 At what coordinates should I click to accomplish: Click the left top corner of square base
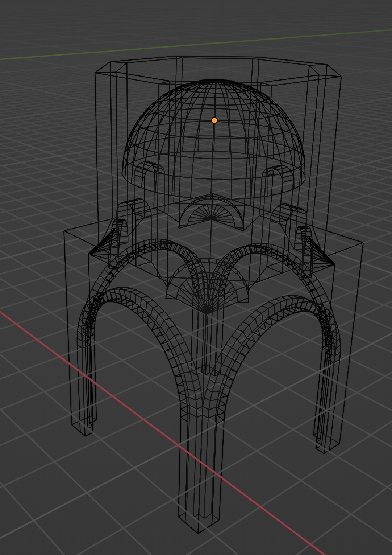coord(64,231)
